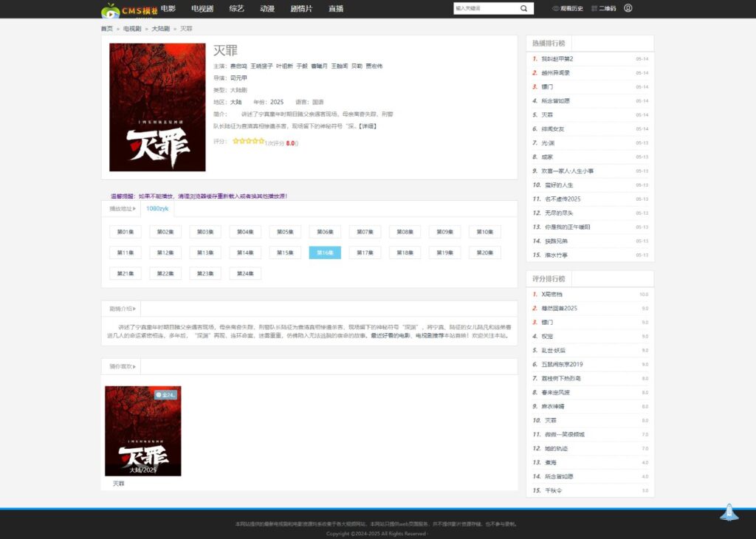Open the 剧情片 nav menu
756x539 pixels.
tap(301, 8)
